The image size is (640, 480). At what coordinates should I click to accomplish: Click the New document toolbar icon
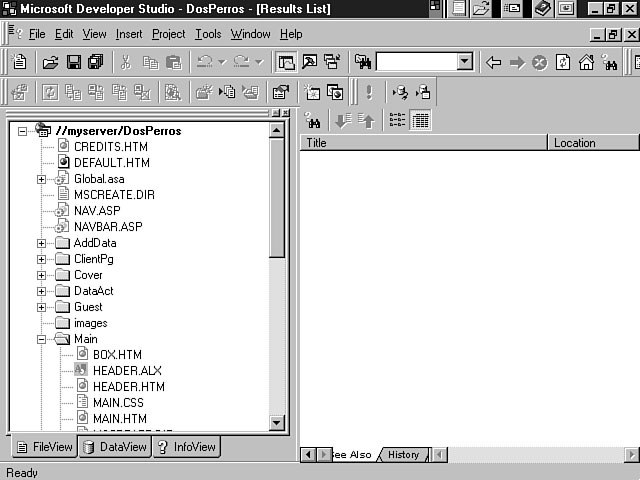click(19, 62)
